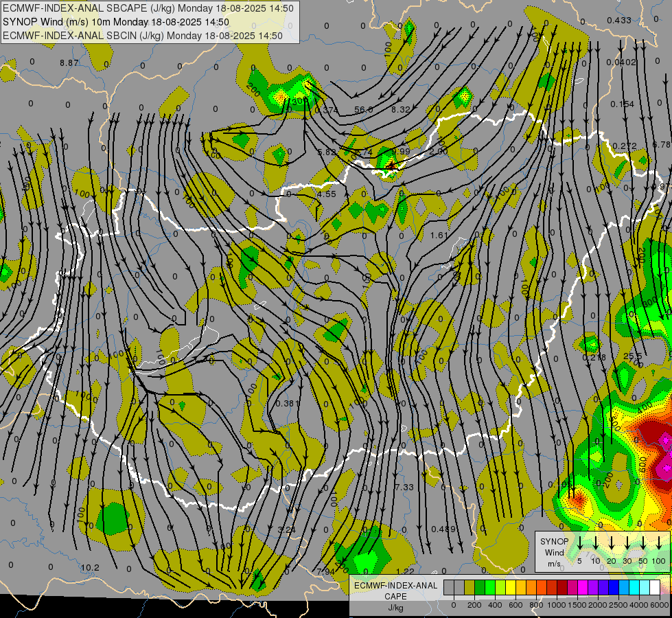The image size is (672, 618).
Task: Click the 4000 tick label in CAPE legend
Action: [x=639, y=605]
